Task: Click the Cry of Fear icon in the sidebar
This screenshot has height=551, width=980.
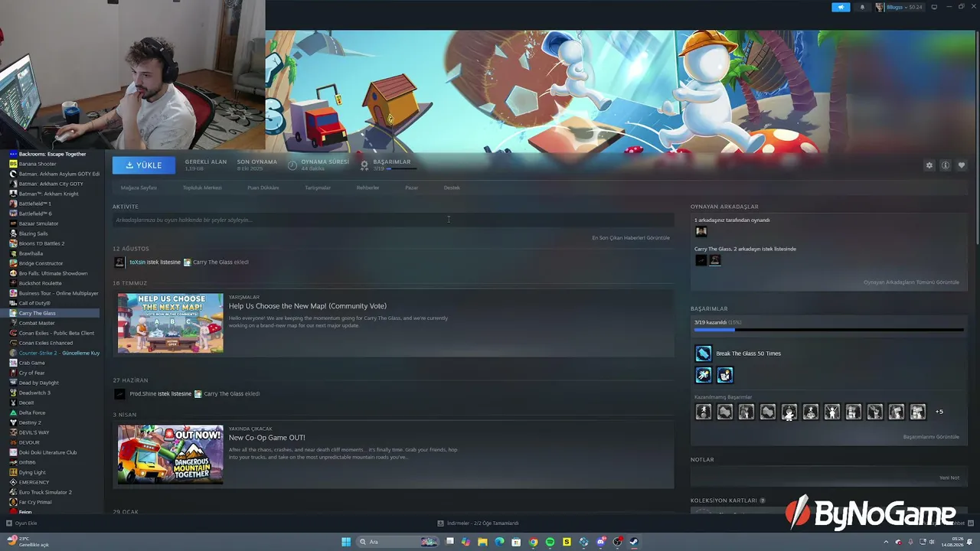Action: (x=13, y=373)
